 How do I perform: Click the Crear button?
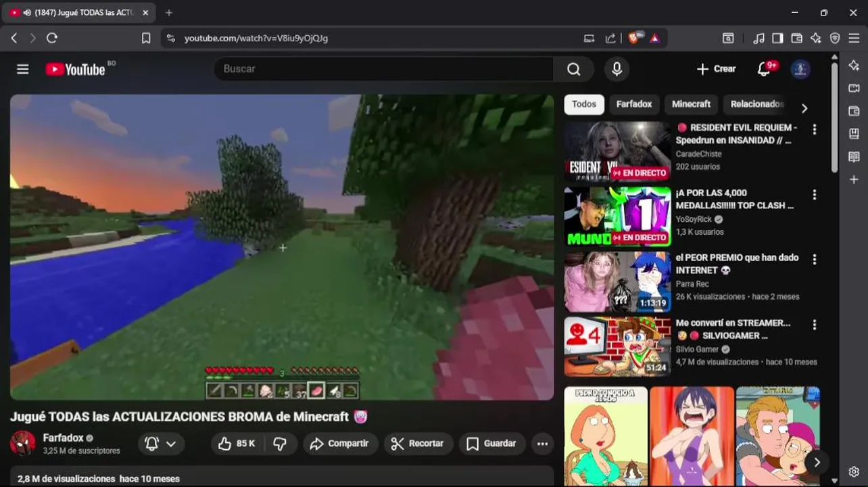(x=716, y=69)
